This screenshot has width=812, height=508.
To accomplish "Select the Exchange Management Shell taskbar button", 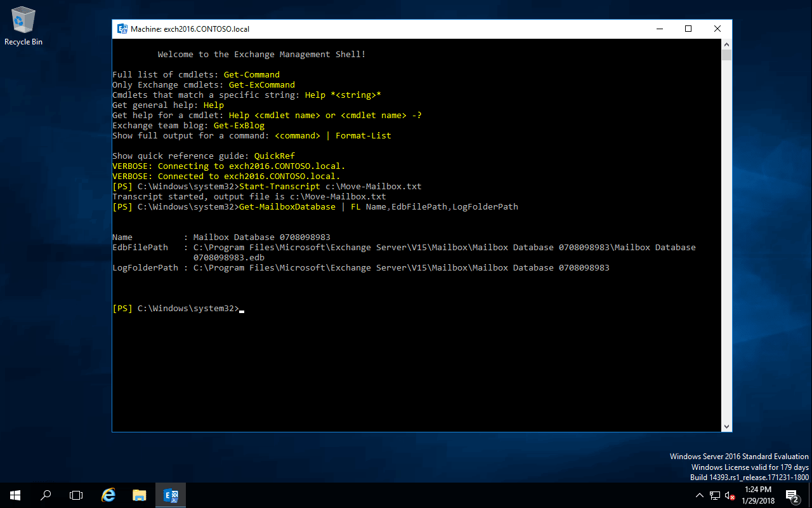I will point(171,495).
